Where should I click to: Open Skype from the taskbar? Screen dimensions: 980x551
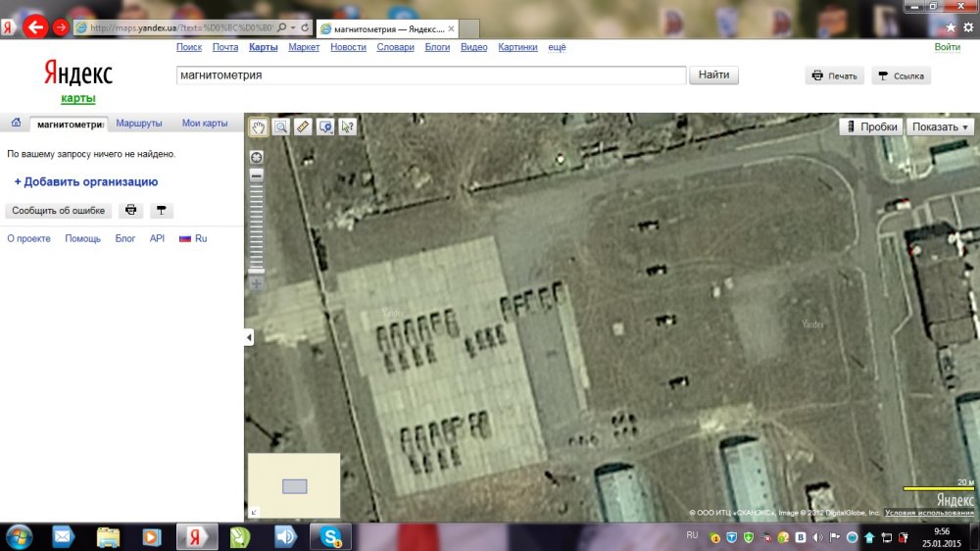click(x=330, y=536)
